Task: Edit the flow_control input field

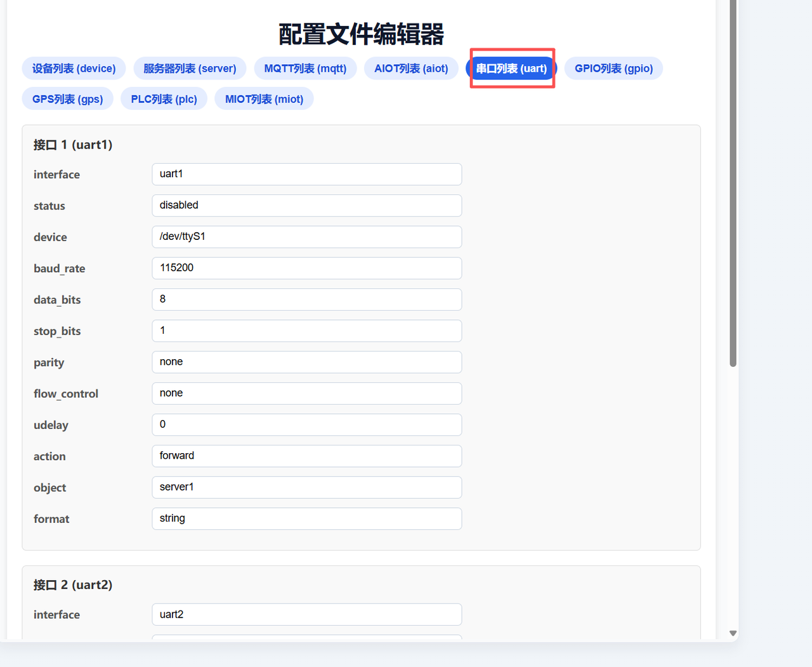Action: (306, 393)
